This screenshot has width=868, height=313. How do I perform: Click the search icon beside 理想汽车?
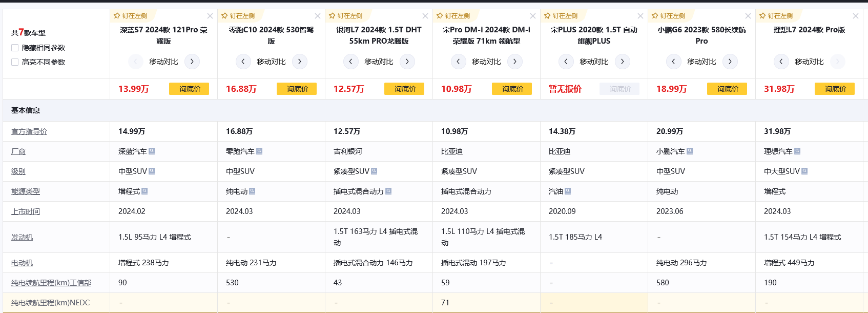pyautogui.click(x=797, y=151)
